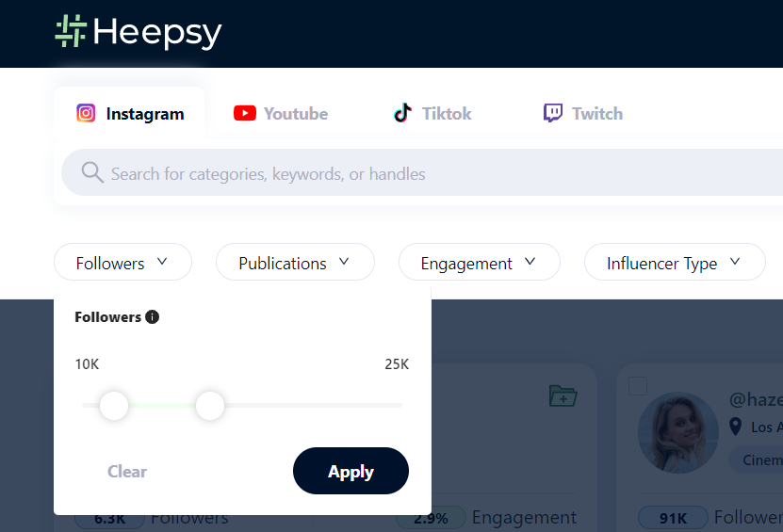Image resolution: width=783 pixels, height=532 pixels.
Task: Open the Twitch tab
Action: click(x=582, y=113)
